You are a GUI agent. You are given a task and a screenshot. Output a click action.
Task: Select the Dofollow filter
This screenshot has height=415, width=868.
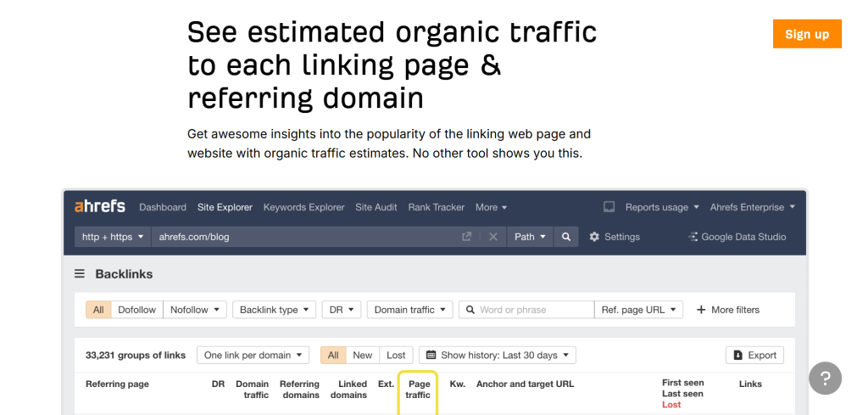tap(136, 310)
